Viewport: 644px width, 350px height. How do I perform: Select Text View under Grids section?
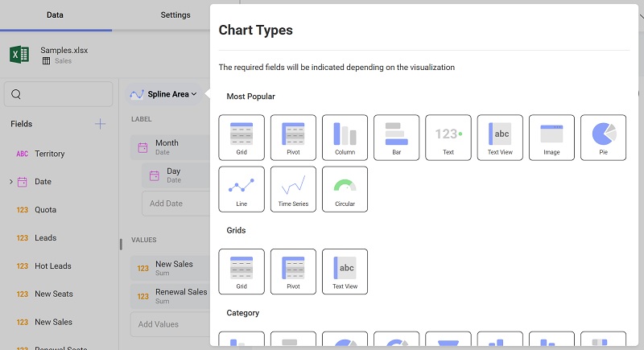(x=345, y=271)
